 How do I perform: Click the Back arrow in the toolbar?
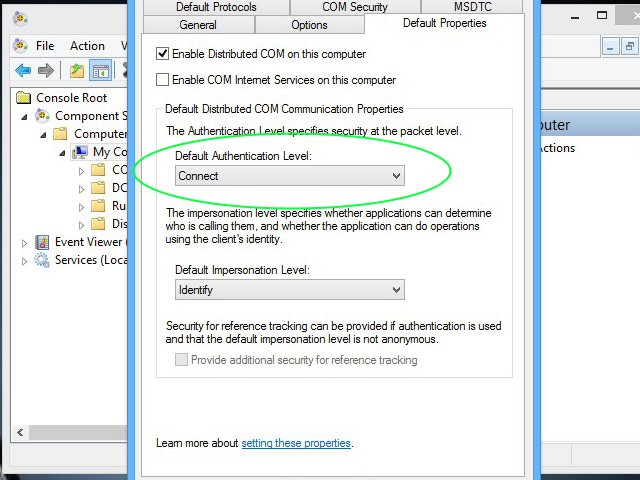coord(23,70)
